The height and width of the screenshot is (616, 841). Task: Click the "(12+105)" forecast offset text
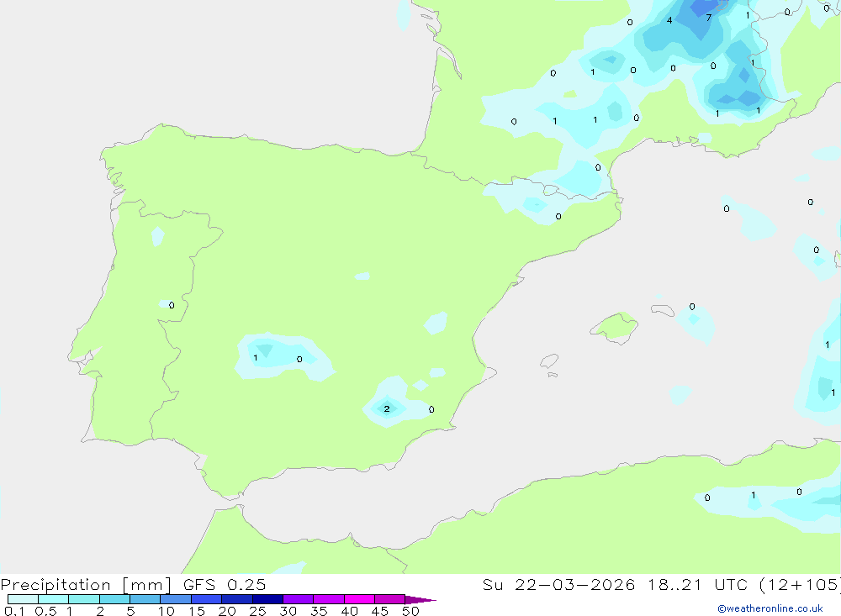point(801,585)
